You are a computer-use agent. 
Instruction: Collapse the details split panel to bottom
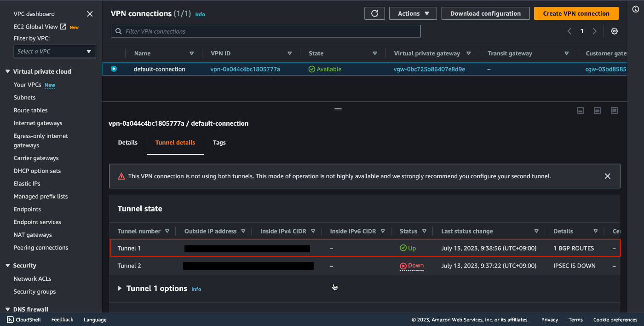(581, 111)
